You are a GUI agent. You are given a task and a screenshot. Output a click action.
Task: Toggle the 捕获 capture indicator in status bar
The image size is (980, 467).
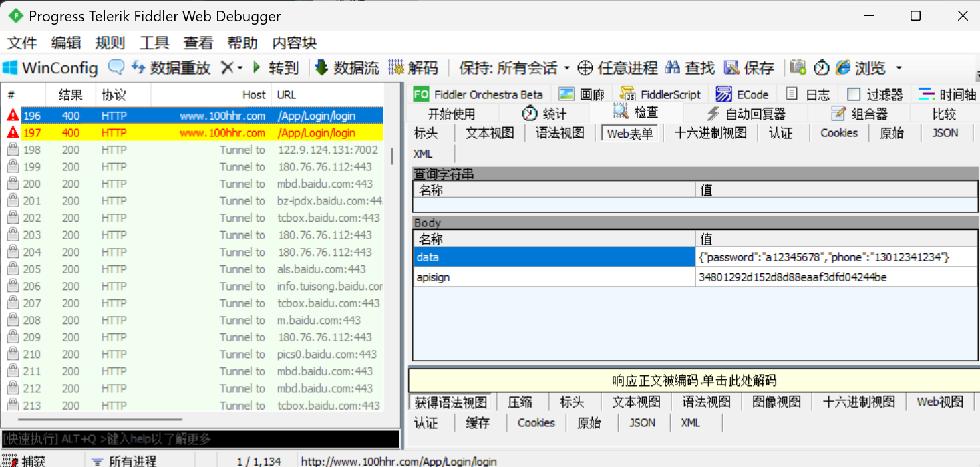tap(11, 461)
